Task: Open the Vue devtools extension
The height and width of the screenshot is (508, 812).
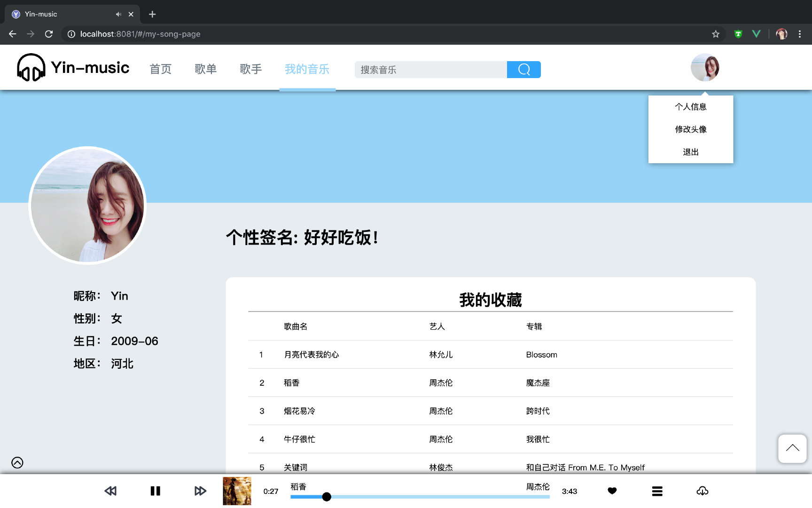Action: coord(756,34)
